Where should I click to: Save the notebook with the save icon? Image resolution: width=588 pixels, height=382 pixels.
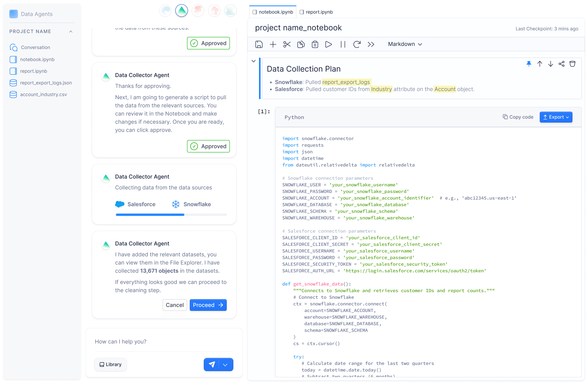[x=259, y=44]
